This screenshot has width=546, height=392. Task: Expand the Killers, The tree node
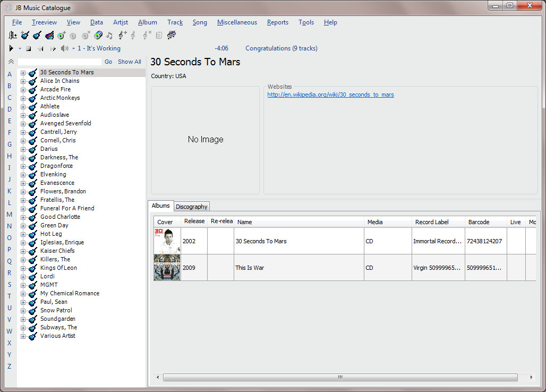[23, 260]
